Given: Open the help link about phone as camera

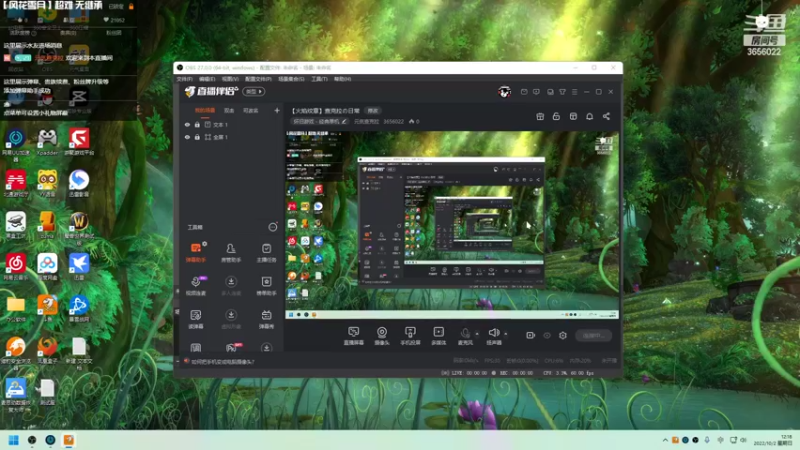Looking at the screenshot, I should click(x=223, y=362).
